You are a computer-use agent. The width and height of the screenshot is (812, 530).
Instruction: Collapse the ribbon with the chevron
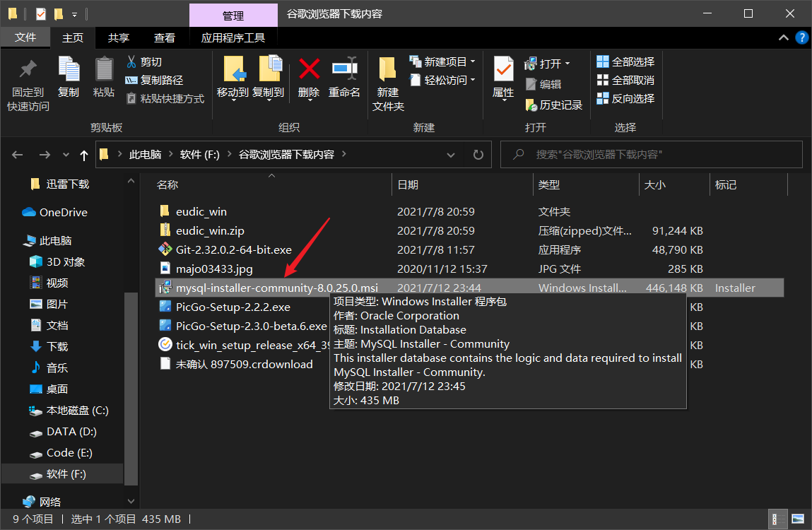pyautogui.click(x=784, y=37)
